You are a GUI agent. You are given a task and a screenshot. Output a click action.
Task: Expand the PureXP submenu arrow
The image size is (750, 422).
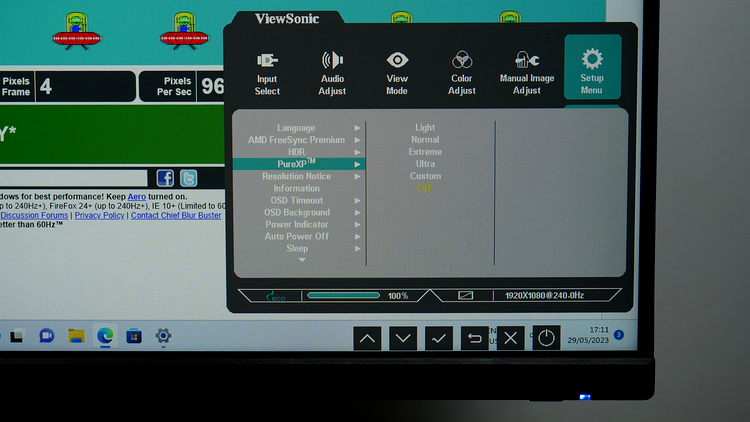tap(357, 164)
